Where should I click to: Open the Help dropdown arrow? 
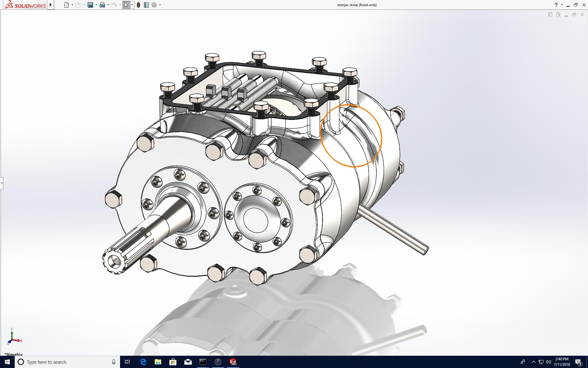(x=561, y=5)
